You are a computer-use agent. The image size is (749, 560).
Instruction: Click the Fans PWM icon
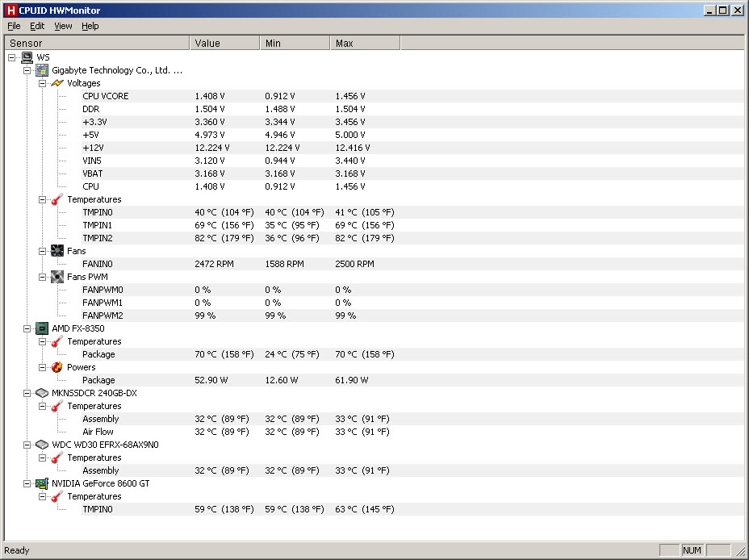point(57,277)
